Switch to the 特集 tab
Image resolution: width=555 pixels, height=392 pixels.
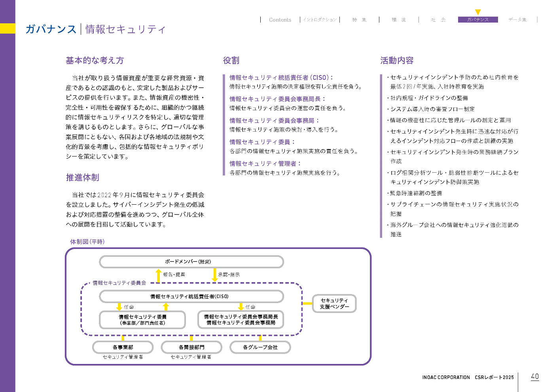point(359,20)
